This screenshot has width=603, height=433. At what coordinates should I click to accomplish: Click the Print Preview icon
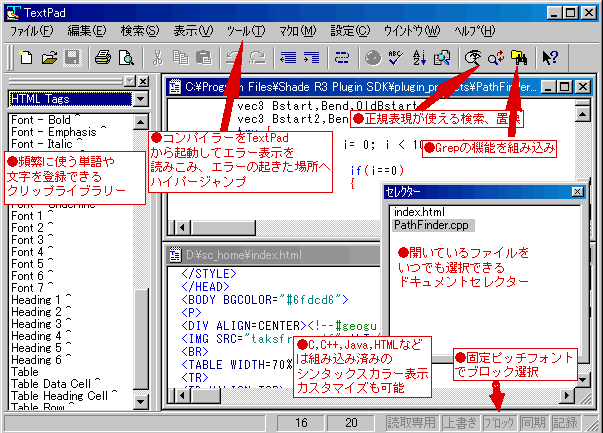point(126,58)
